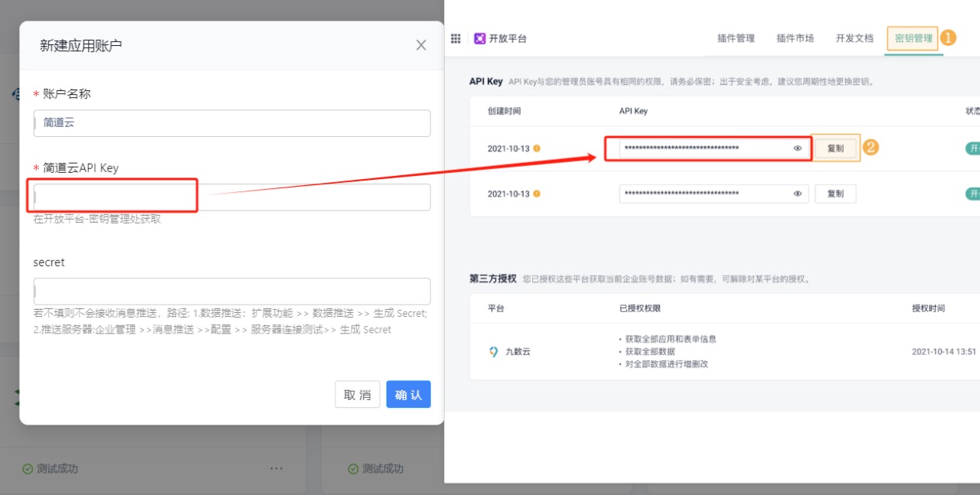
Task: Focus the 简道云API Key input field
Action: pyautogui.click(x=232, y=197)
